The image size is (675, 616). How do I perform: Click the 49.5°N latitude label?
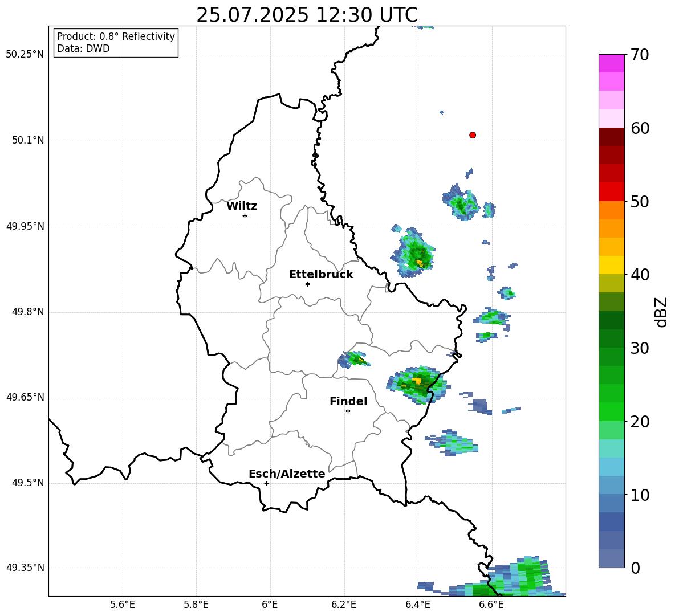[x=28, y=483]
